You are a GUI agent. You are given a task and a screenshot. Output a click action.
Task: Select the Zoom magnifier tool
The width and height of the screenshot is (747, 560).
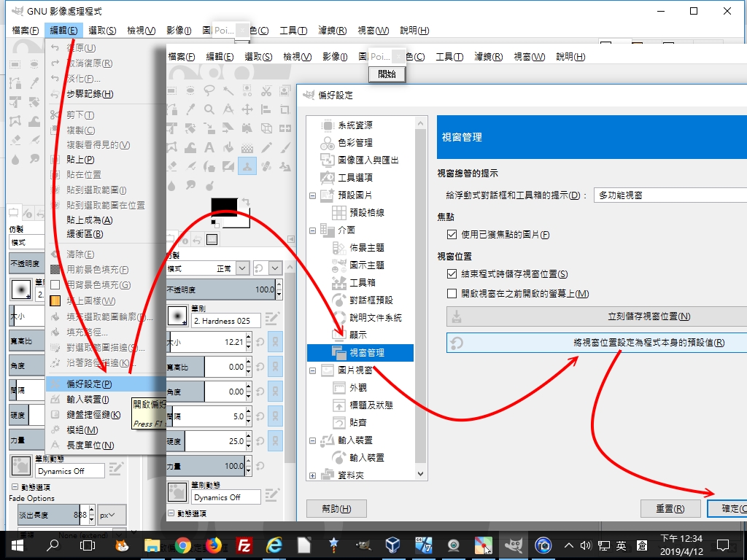[209, 109]
